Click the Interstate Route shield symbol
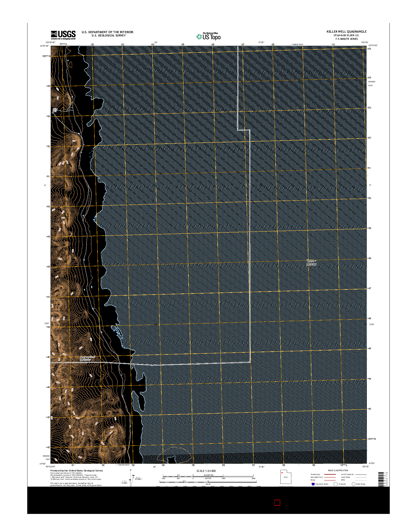The height and width of the screenshot is (532, 417). click(313, 484)
